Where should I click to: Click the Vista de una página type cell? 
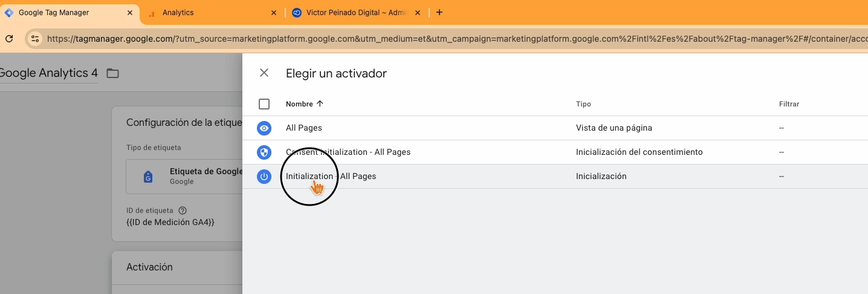tap(614, 128)
